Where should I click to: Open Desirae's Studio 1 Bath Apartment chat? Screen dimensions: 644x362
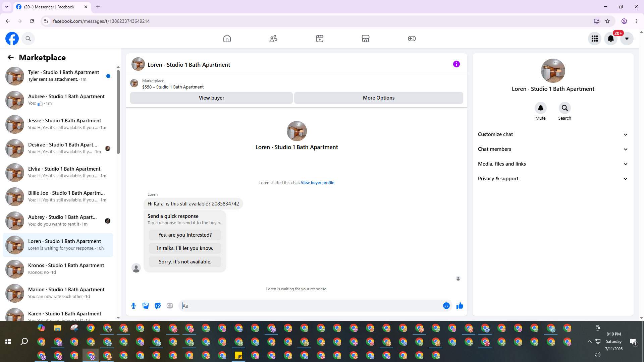58,148
